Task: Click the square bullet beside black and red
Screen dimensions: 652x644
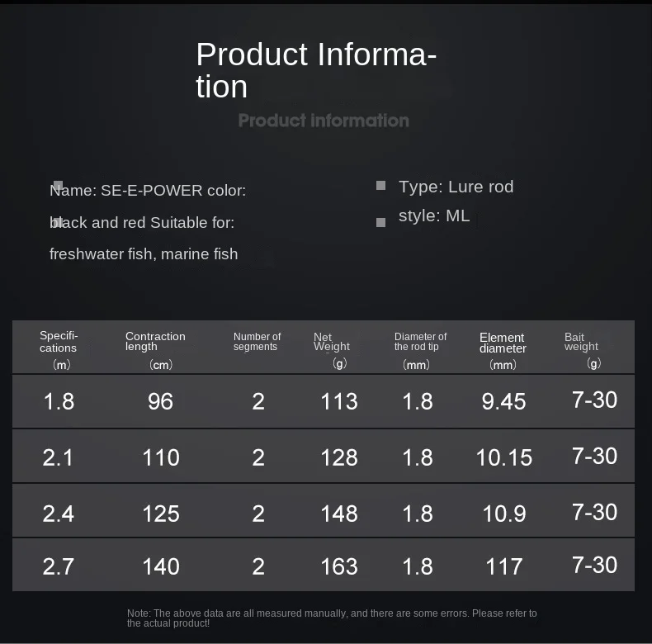Action: (58, 222)
